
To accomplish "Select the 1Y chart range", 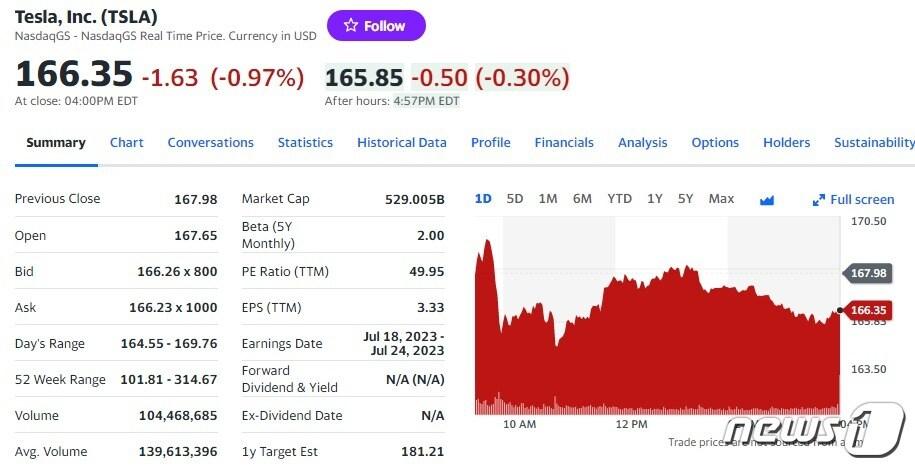I will tap(654, 199).
